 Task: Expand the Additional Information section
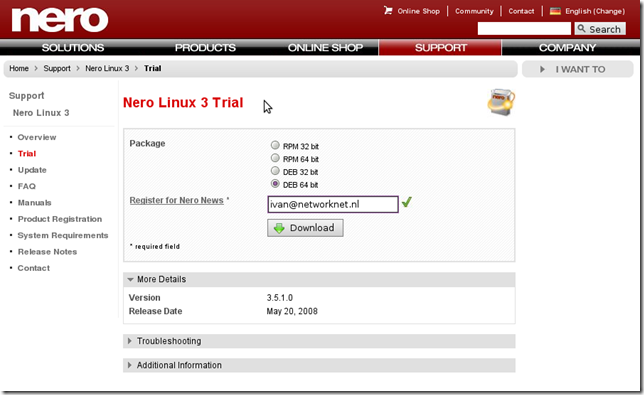pyautogui.click(x=319, y=365)
